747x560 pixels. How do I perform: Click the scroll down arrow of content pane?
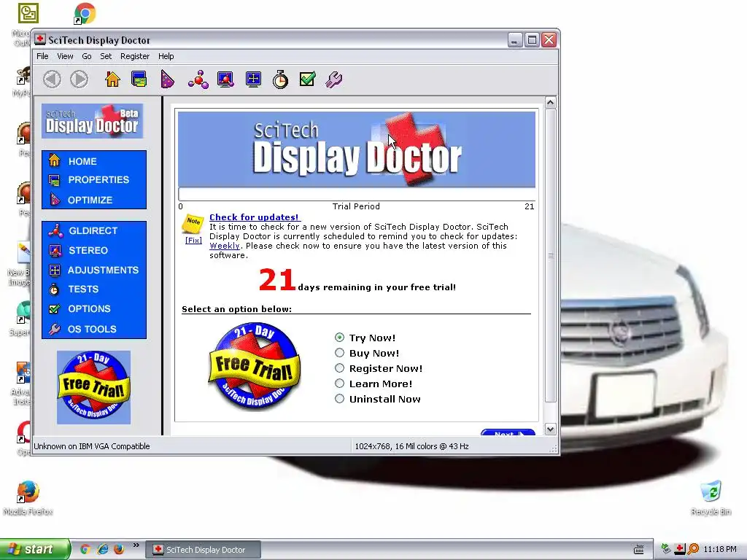(550, 429)
